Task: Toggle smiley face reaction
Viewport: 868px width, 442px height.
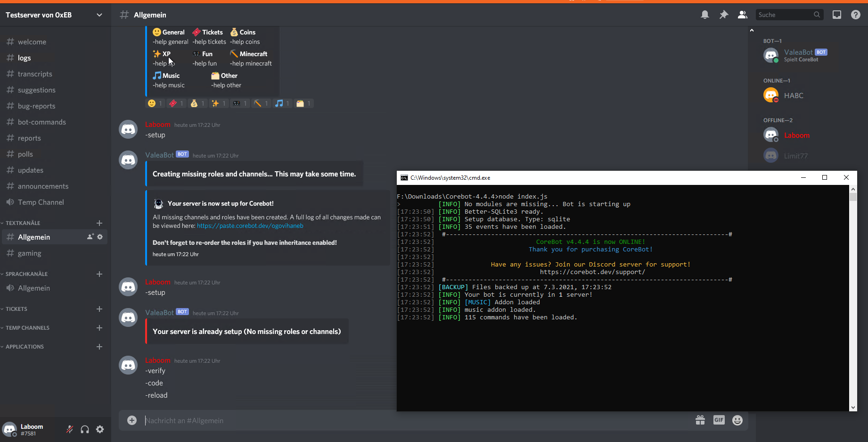Action: [x=155, y=103]
